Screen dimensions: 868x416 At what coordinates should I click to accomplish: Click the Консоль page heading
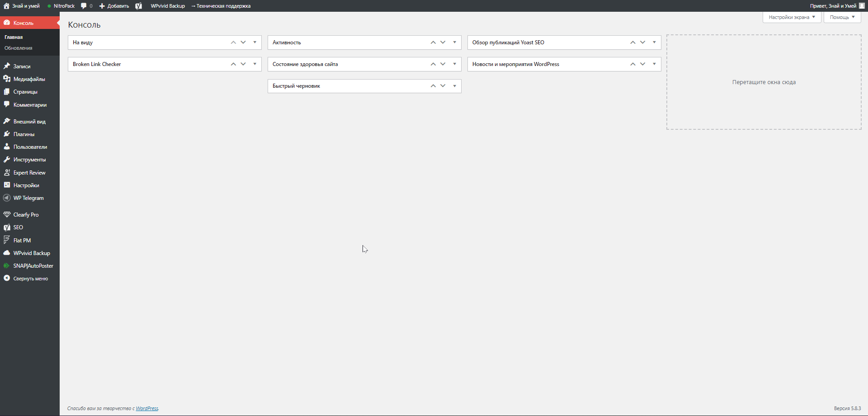point(85,25)
